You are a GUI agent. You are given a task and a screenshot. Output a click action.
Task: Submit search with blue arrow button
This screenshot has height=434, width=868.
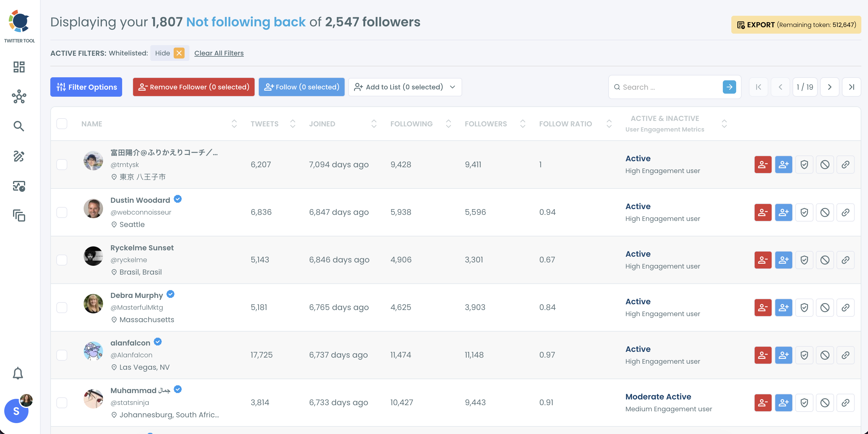pyautogui.click(x=729, y=87)
